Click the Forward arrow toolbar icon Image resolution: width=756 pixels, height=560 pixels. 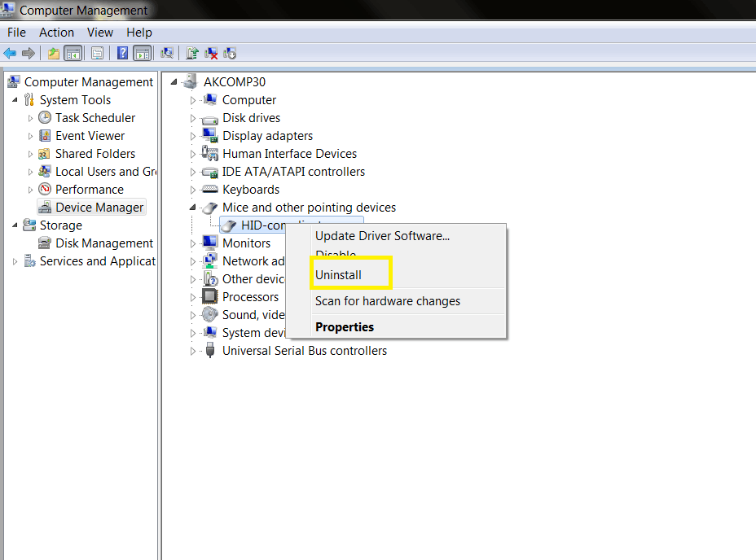tap(29, 53)
